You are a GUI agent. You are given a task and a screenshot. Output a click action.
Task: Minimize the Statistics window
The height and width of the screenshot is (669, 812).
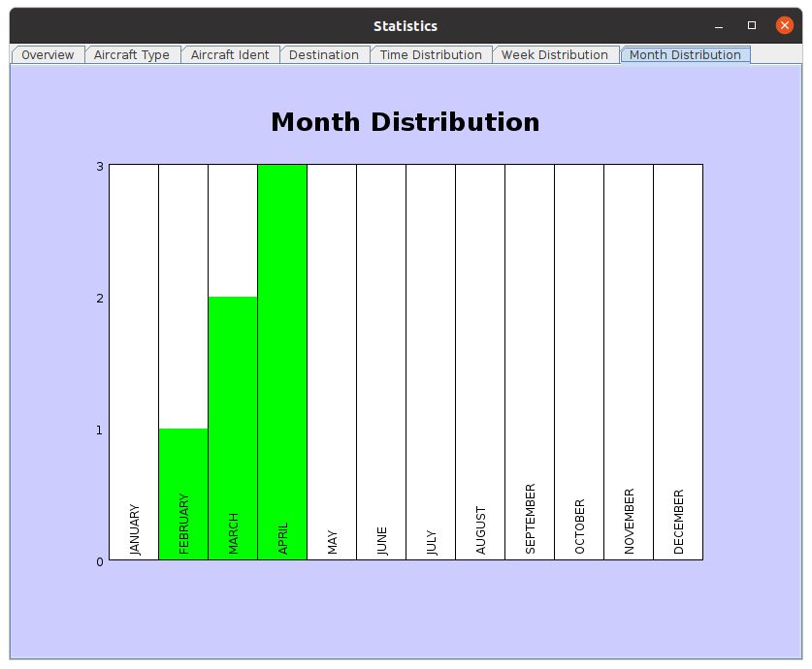coord(719,26)
